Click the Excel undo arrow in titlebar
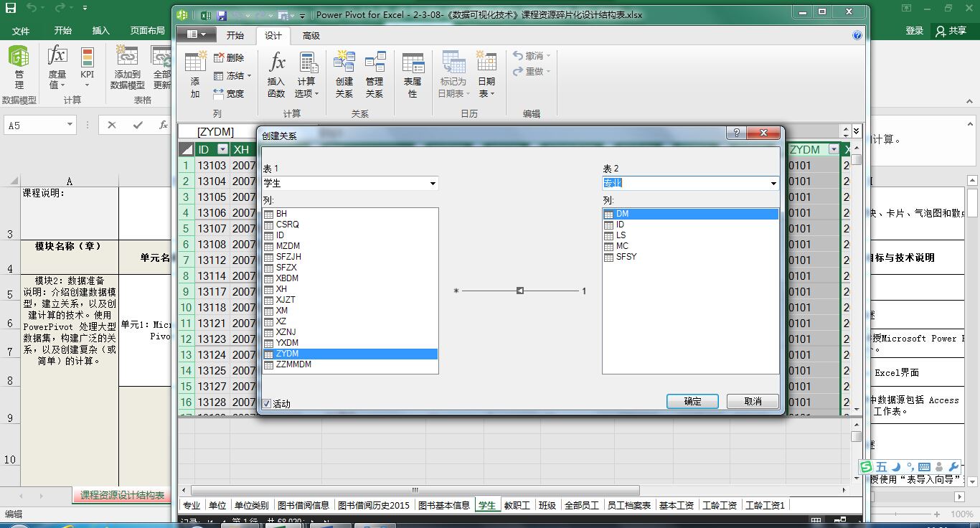 (x=32, y=9)
